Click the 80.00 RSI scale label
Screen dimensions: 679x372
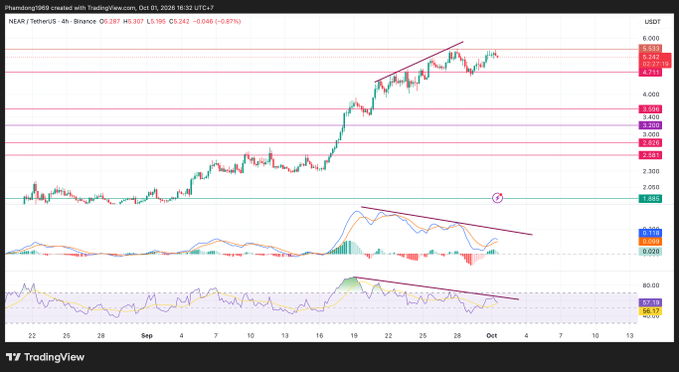[x=651, y=285]
